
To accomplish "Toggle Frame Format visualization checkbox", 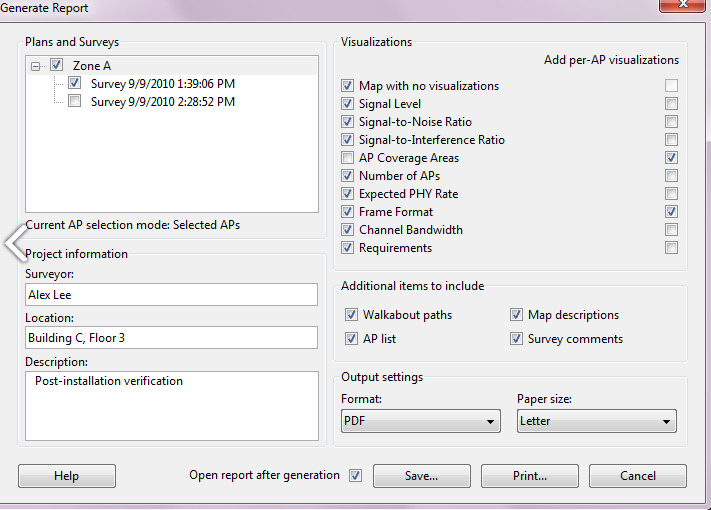I will point(347,211).
